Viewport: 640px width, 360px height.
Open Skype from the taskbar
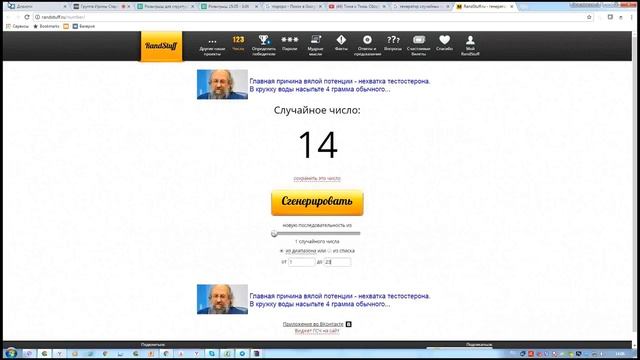(x=212, y=353)
